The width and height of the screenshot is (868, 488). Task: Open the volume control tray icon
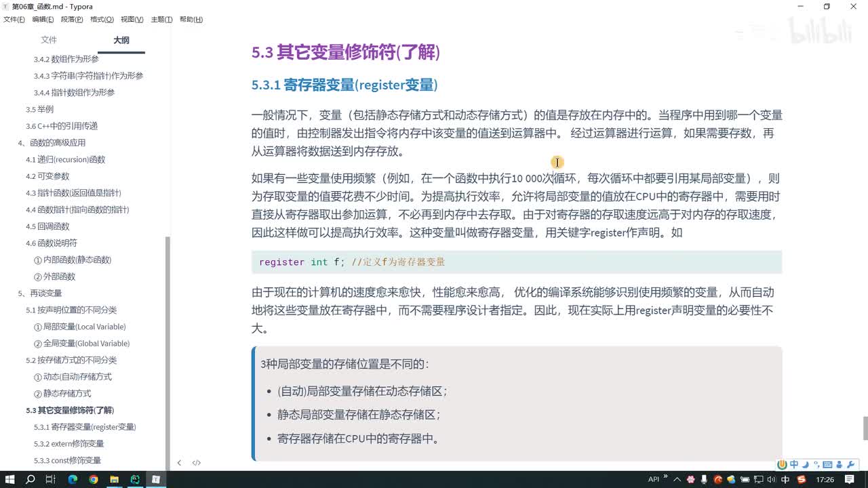(771, 479)
